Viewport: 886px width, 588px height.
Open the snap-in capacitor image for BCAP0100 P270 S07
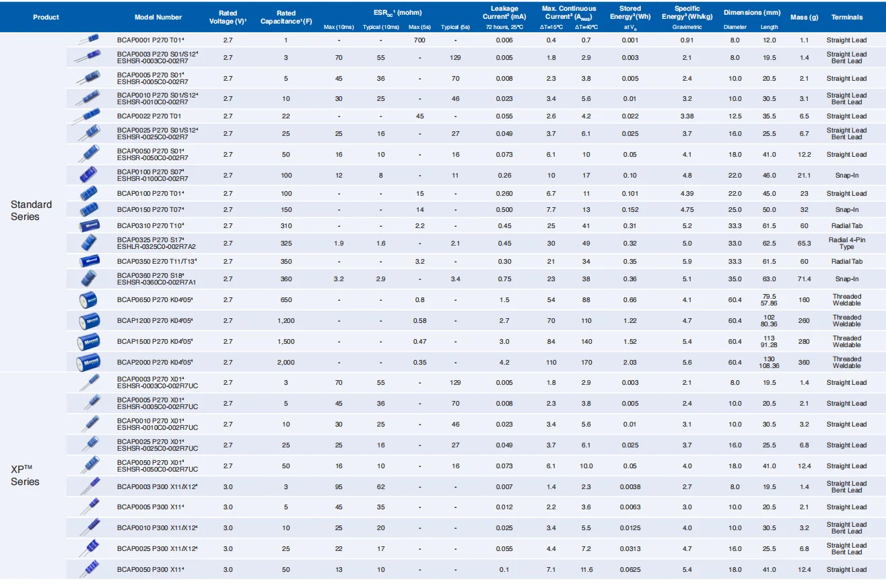(x=90, y=176)
